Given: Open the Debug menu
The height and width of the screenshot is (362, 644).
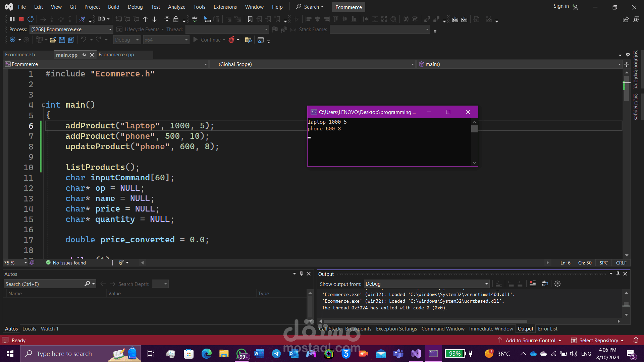Looking at the screenshot, I should [x=135, y=7].
